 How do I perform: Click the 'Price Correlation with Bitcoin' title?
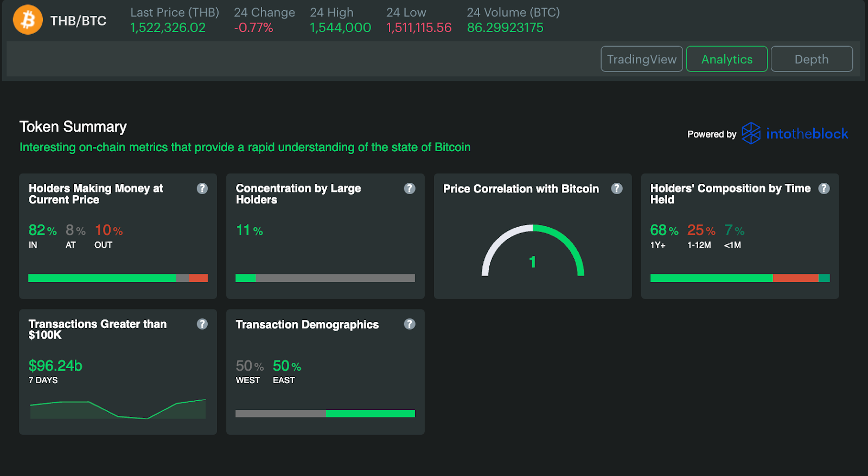click(x=521, y=189)
